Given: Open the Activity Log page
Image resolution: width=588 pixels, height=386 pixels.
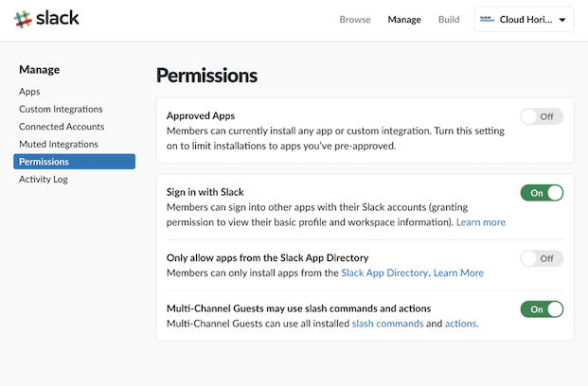Looking at the screenshot, I should (44, 179).
